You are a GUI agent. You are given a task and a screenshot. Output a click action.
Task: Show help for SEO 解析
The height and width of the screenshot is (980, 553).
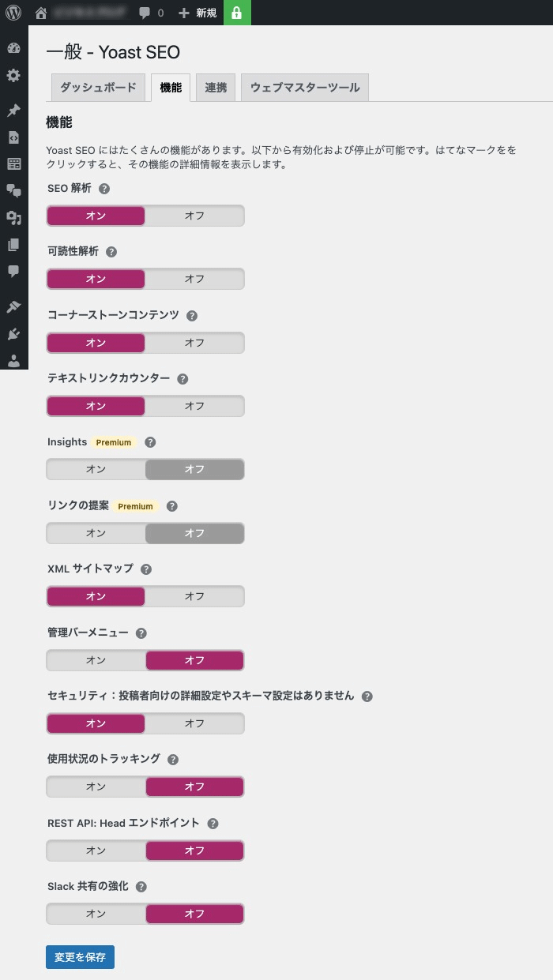click(104, 189)
